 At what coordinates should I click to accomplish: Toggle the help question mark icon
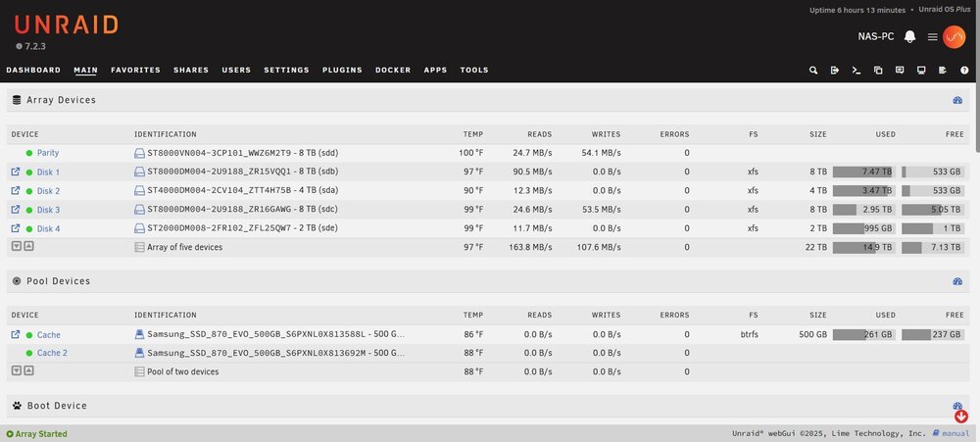click(x=964, y=70)
